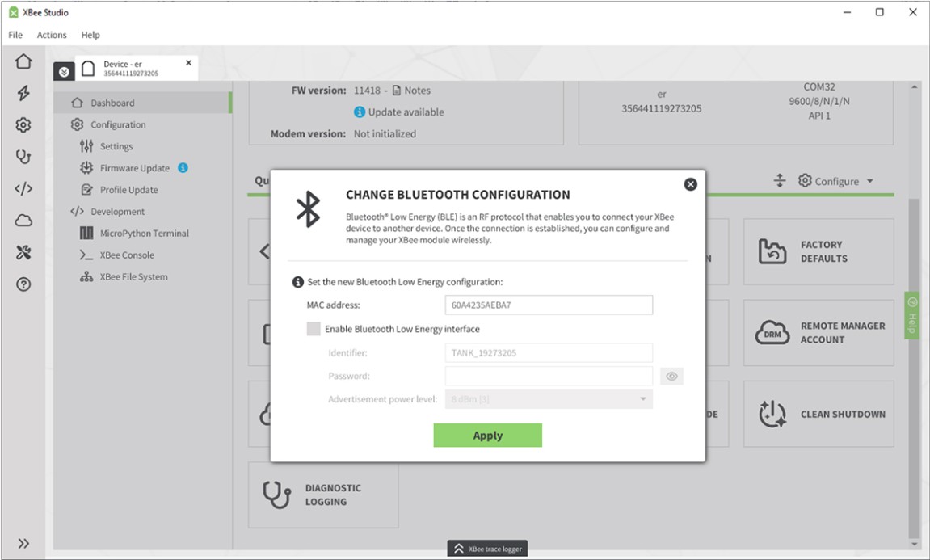Expand the XBee trace logger panel
930x560 pixels.
[487, 549]
